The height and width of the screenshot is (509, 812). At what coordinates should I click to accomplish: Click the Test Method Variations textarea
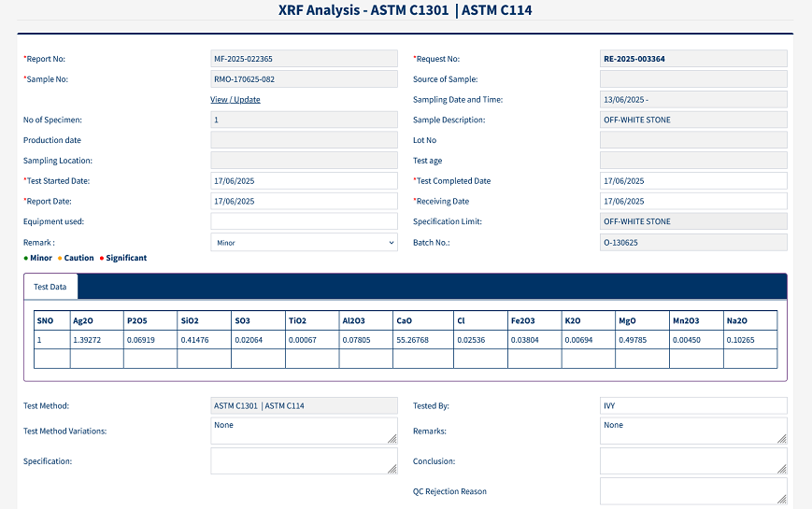click(304, 431)
